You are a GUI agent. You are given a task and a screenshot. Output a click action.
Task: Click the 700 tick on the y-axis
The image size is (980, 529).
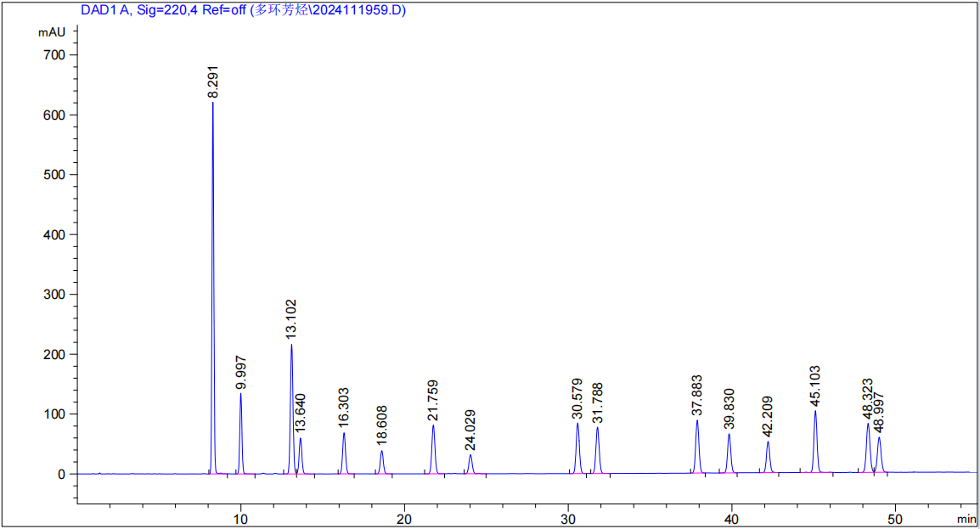54,54
